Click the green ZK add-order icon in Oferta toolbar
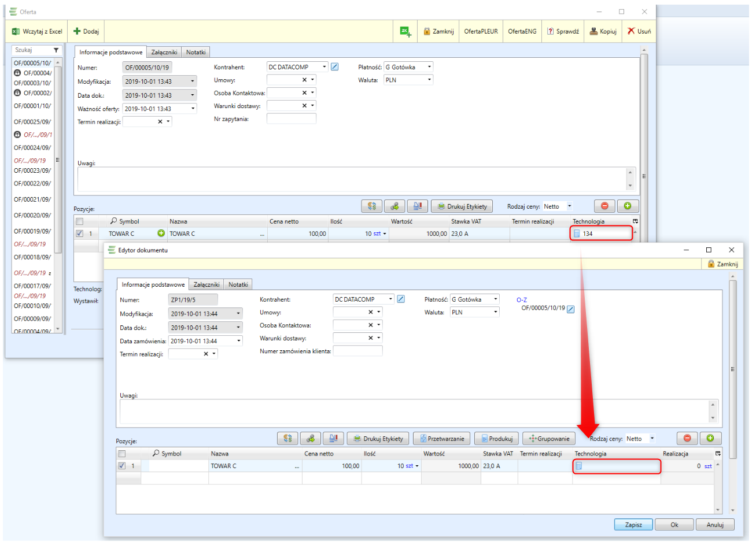 [x=405, y=31]
